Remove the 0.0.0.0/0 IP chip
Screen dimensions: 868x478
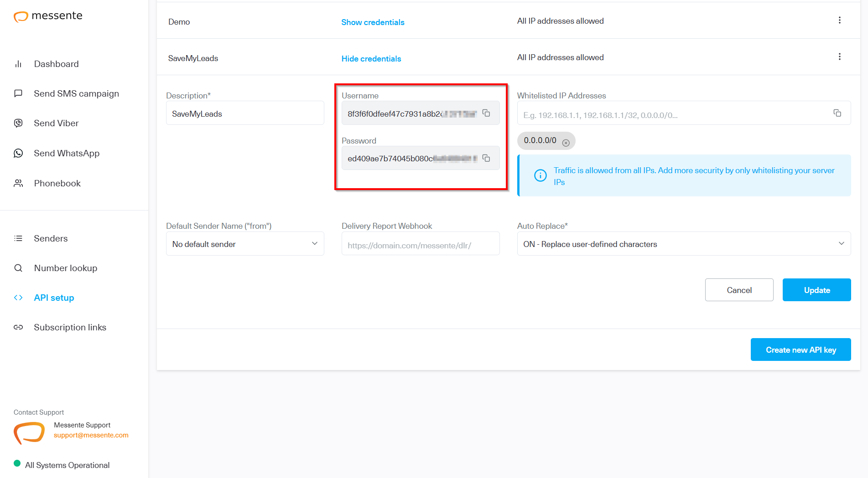(x=566, y=142)
